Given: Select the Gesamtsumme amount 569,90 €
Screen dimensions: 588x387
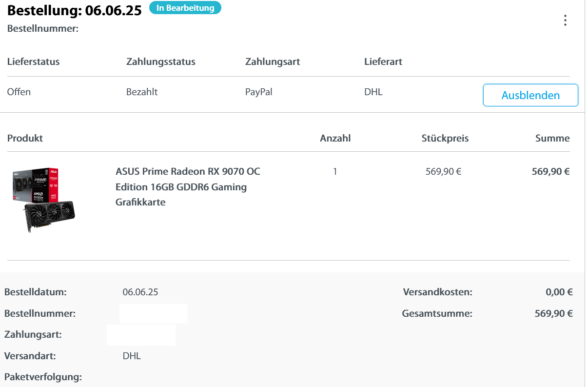Looking at the screenshot, I should pyautogui.click(x=554, y=313).
